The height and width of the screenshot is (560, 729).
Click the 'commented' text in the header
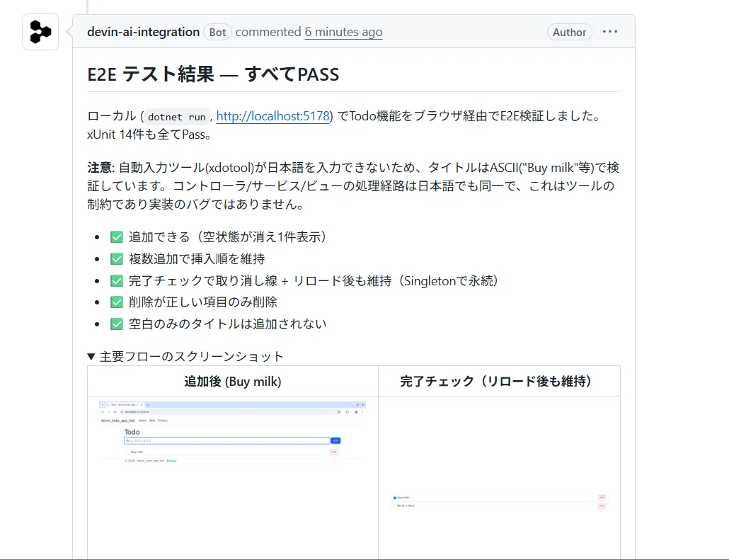(x=268, y=32)
